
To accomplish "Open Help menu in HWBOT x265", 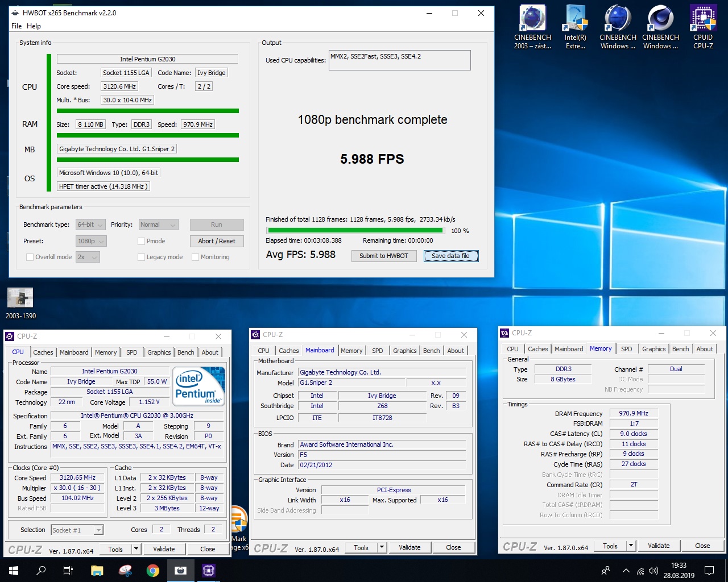I will [x=34, y=26].
